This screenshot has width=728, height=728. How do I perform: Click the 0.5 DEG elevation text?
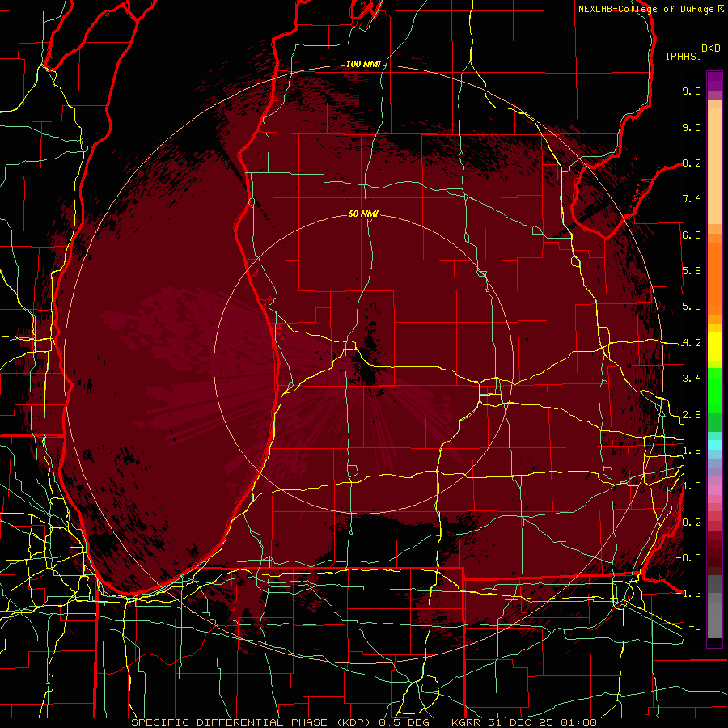pyautogui.click(x=403, y=722)
